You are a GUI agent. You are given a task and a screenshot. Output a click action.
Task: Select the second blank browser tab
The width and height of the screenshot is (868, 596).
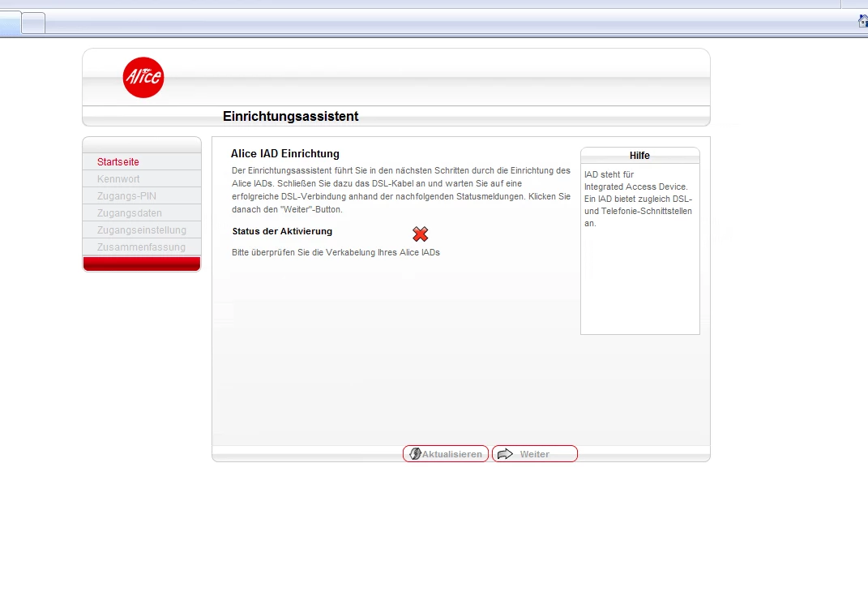click(33, 23)
